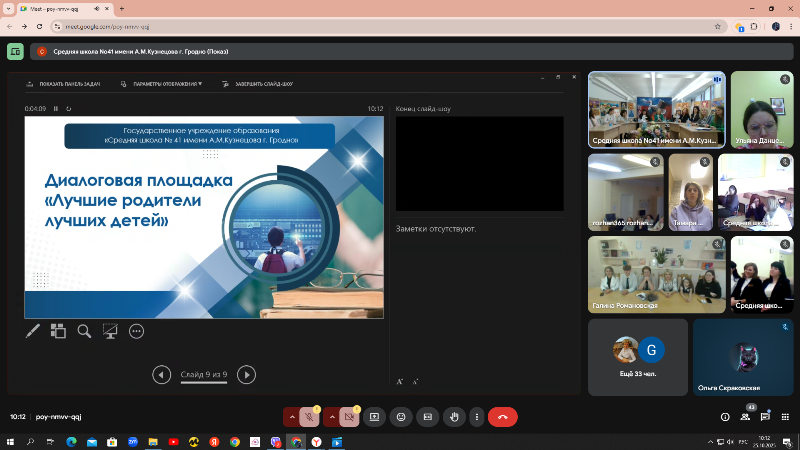Expand audio settings arrow beside microphone

pos(292,416)
